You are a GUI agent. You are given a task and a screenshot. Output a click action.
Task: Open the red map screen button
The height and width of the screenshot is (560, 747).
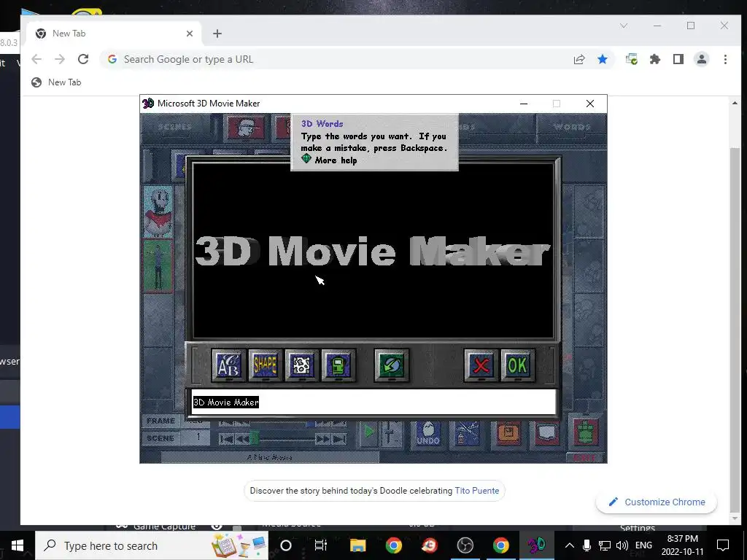[547, 433]
